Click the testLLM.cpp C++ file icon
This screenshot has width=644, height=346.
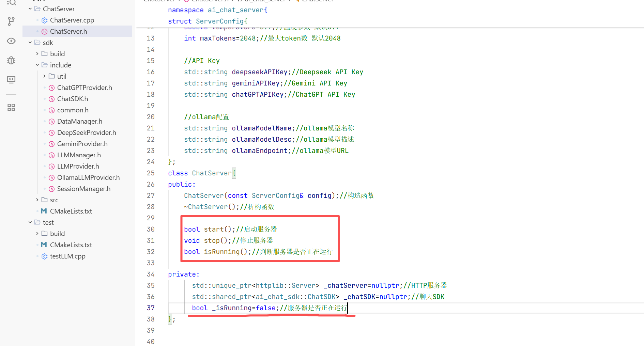coord(44,256)
